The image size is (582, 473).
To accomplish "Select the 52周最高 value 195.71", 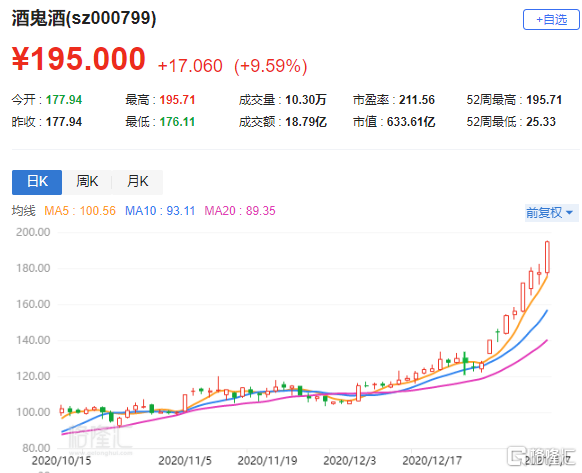I will click(544, 100).
